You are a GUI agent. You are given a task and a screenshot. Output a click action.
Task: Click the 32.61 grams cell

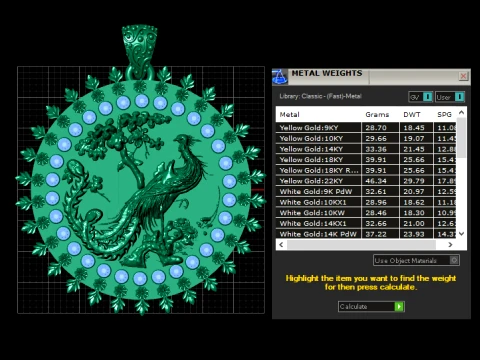pyautogui.click(x=380, y=192)
